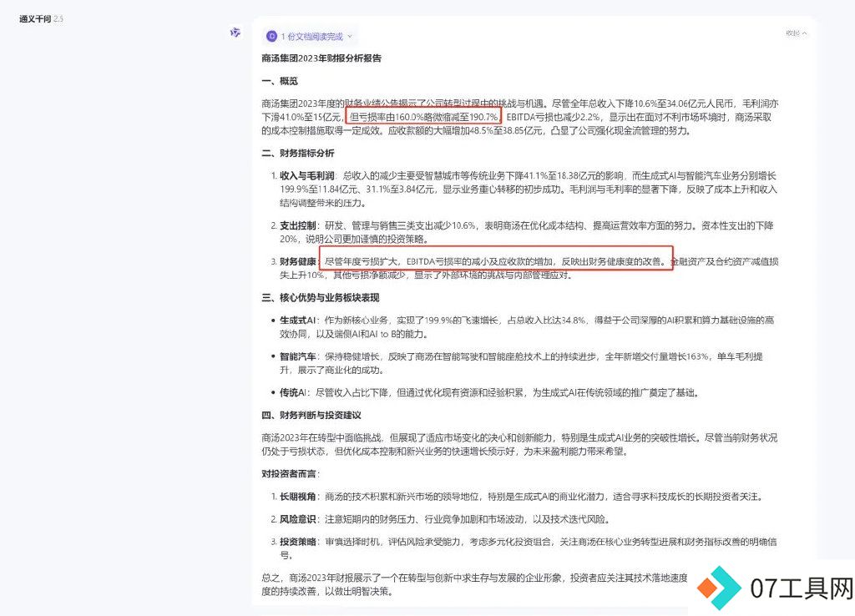Click the list label 投资策略
Screen dimensions: 855x616
click(x=298, y=542)
